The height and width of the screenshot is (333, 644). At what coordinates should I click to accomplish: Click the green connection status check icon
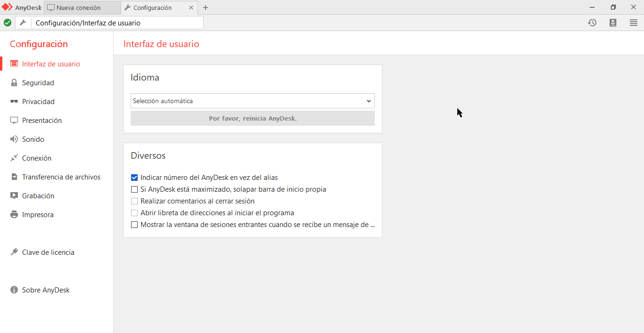point(8,23)
